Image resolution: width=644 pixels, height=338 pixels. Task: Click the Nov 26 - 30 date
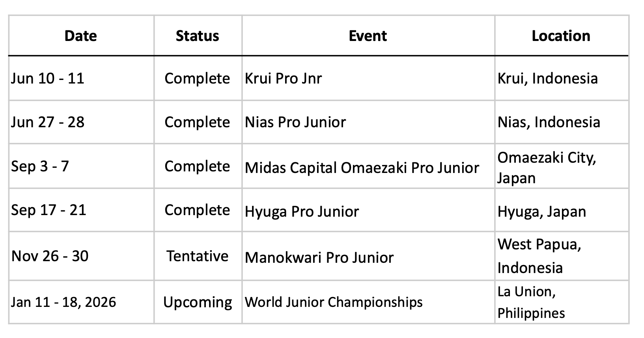point(50,256)
